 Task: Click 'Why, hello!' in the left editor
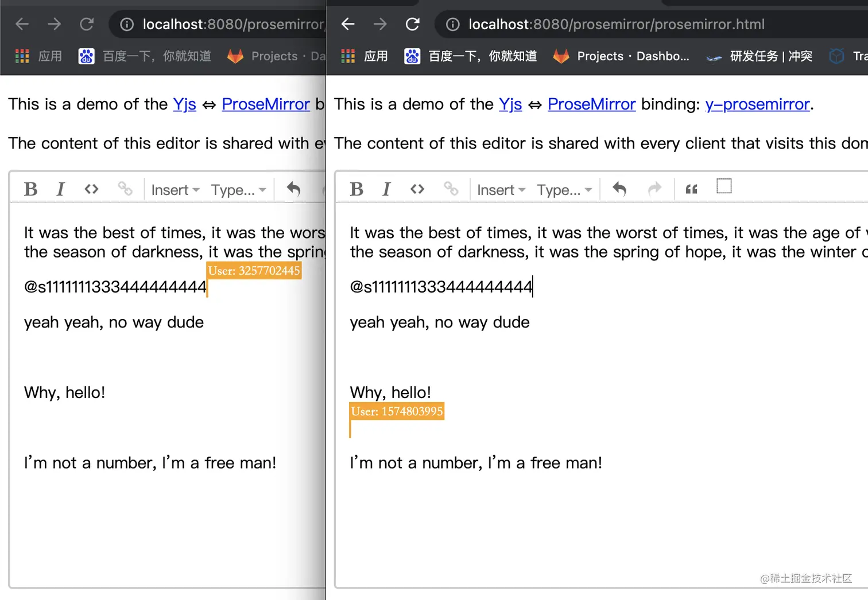(x=65, y=392)
